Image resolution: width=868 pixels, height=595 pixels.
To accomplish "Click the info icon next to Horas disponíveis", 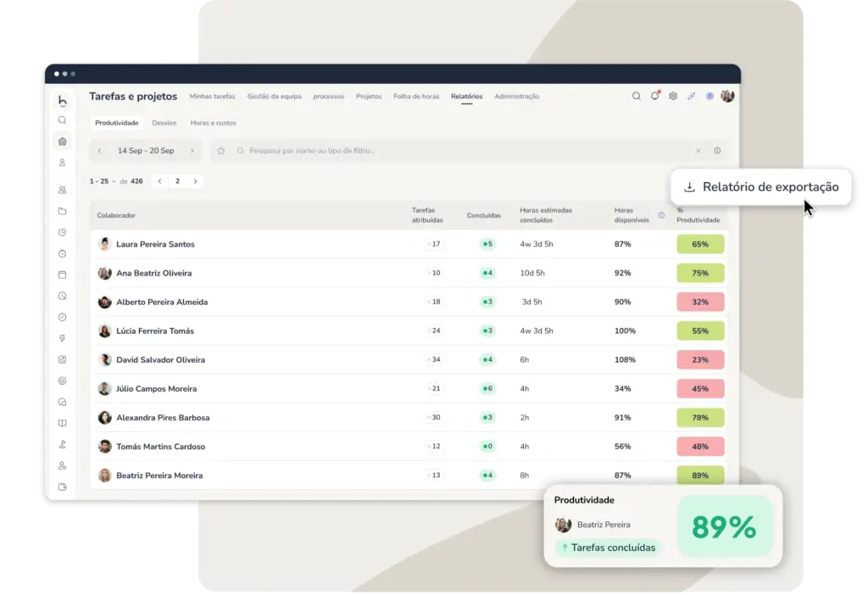I will [661, 215].
